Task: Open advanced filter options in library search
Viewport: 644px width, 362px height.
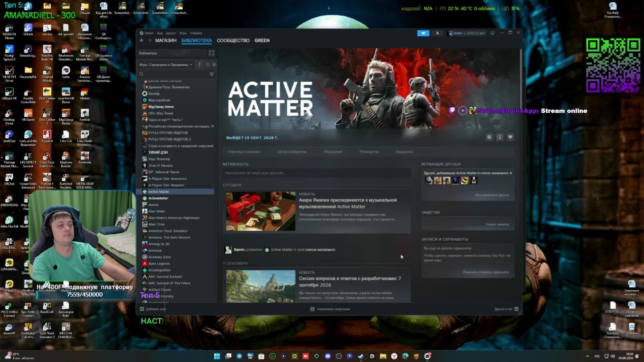Action: tap(212, 74)
